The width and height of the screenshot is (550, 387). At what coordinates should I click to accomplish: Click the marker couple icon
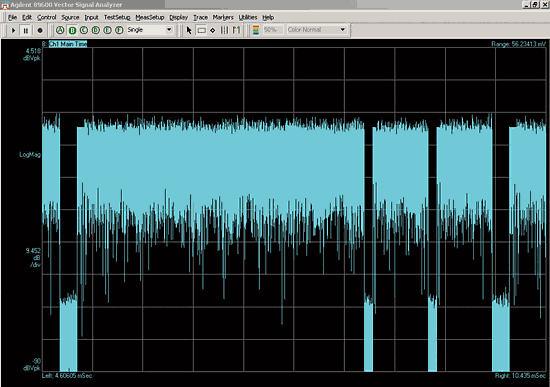[x=236, y=30]
